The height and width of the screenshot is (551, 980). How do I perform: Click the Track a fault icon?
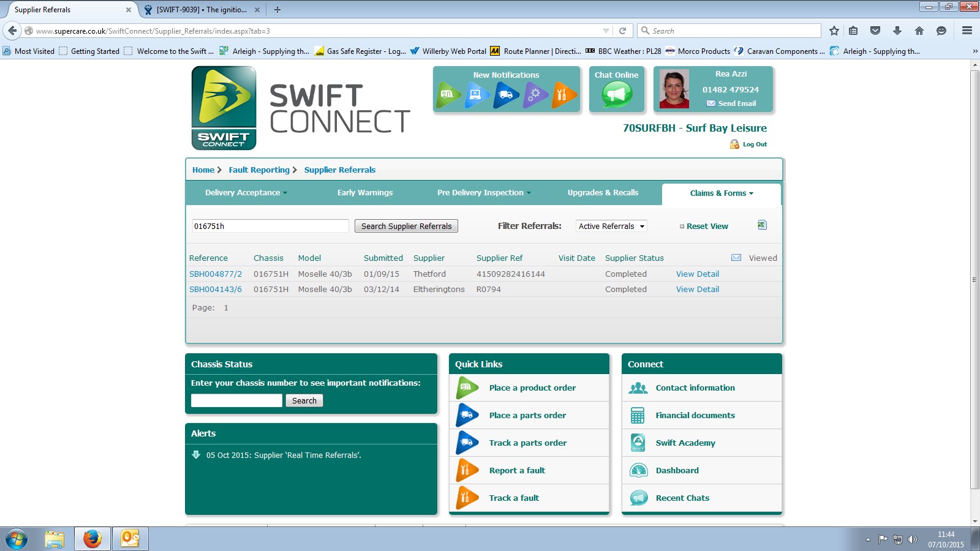point(467,498)
